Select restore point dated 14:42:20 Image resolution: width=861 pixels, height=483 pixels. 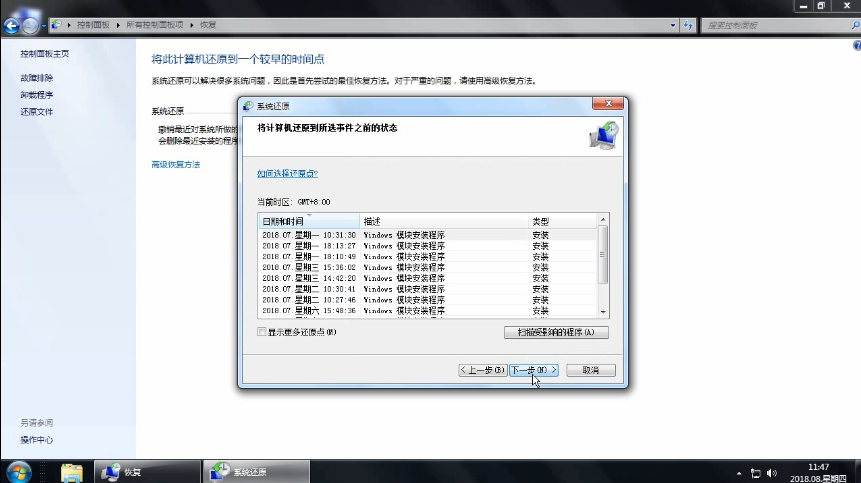427,278
